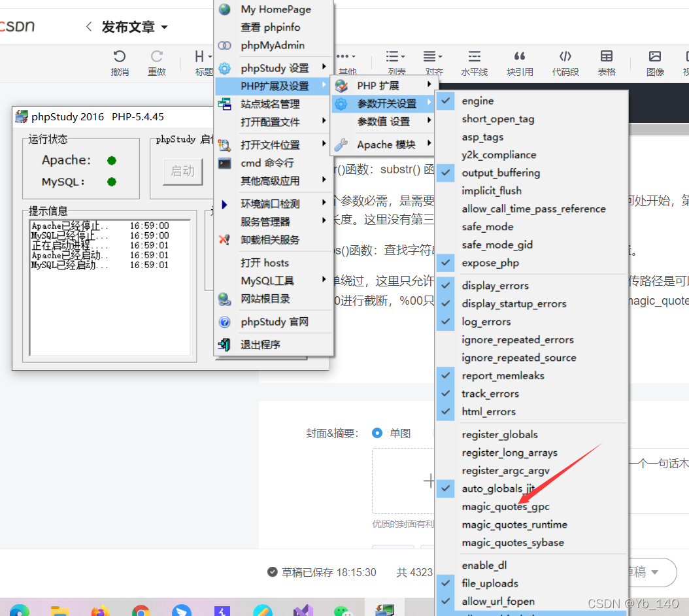Viewport: 689px width, 616px height.
Task: Expand the 环境端口检测 submenu
Action: coord(273,203)
